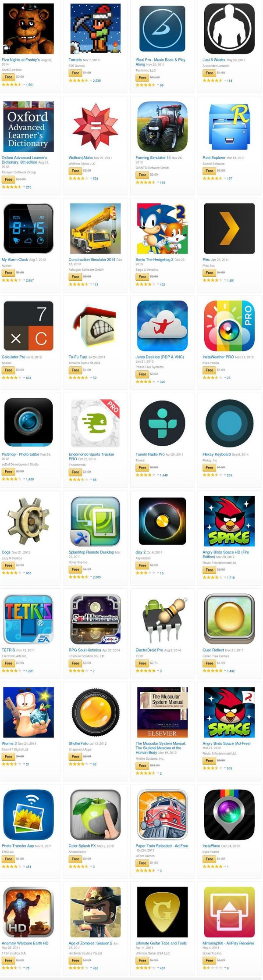Open the Five Nights at Freddy's app icon
The image size is (263, 980).
coord(28,29)
